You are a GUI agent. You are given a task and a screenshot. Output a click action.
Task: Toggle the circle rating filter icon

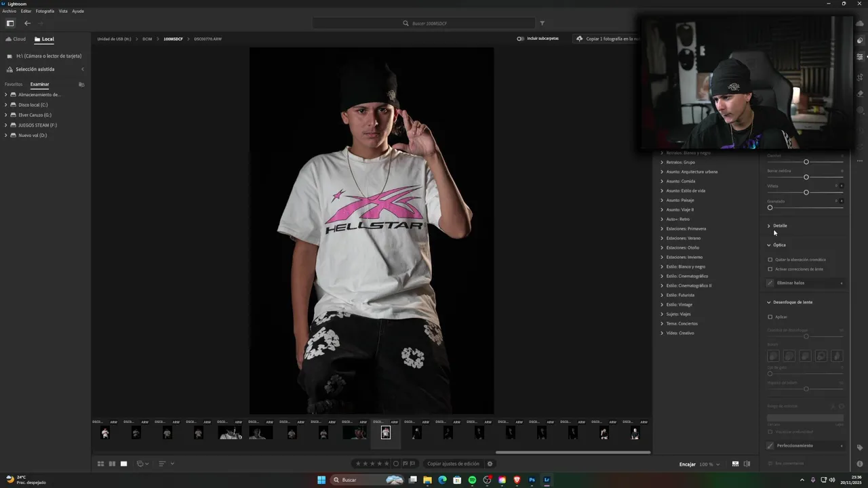point(396,464)
